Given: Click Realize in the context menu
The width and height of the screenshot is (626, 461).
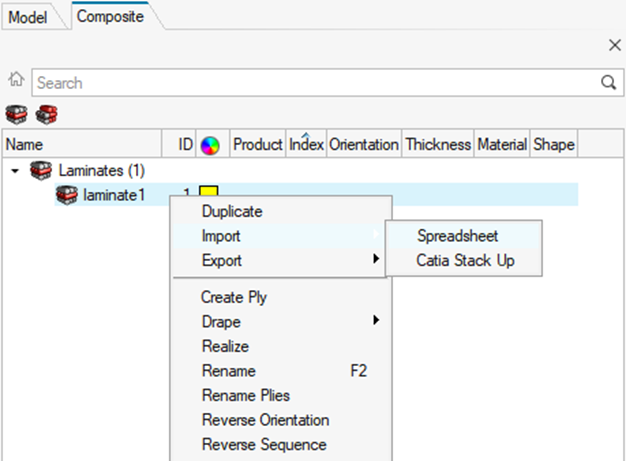Looking at the screenshot, I should pos(225,346).
